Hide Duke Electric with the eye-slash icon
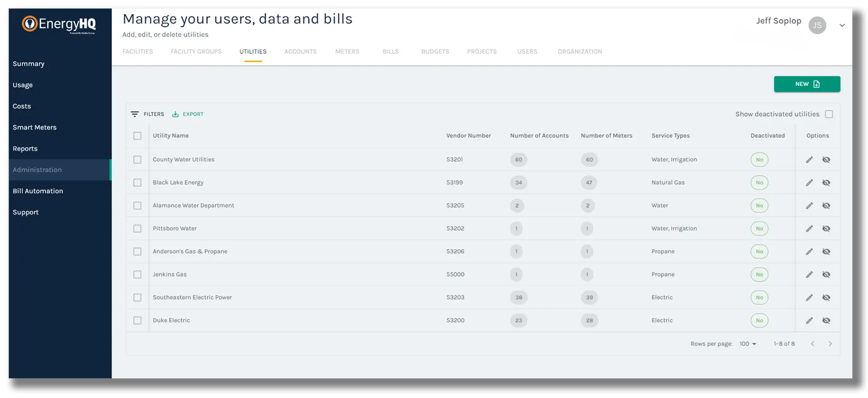Image resolution: width=868 pixels, height=398 pixels. (x=826, y=320)
